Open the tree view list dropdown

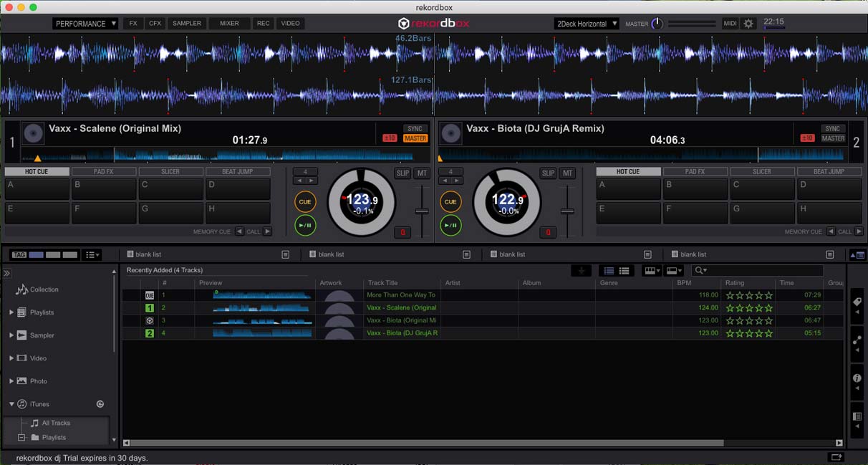[x=92, y=255]
